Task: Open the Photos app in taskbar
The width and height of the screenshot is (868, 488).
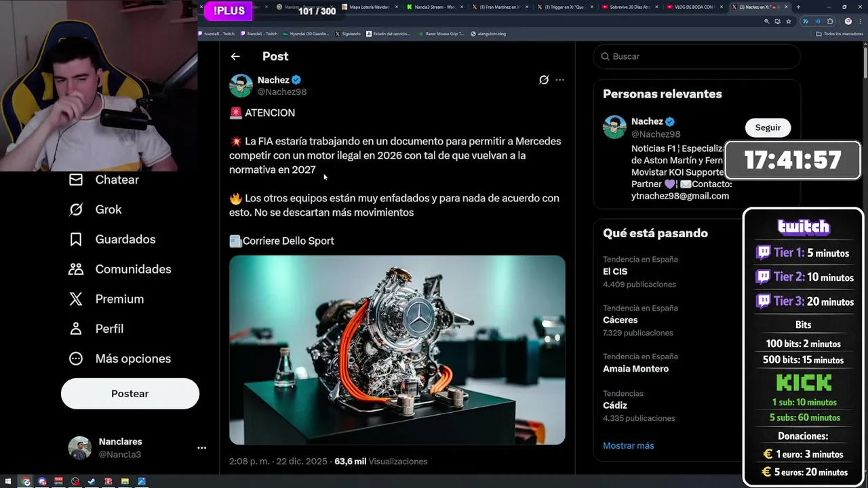Action: pyautogui.click(x=141, y=482)
